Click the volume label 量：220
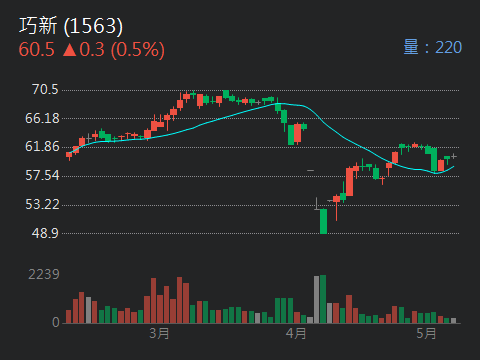480x360 pixels. [x=432, y=47]
